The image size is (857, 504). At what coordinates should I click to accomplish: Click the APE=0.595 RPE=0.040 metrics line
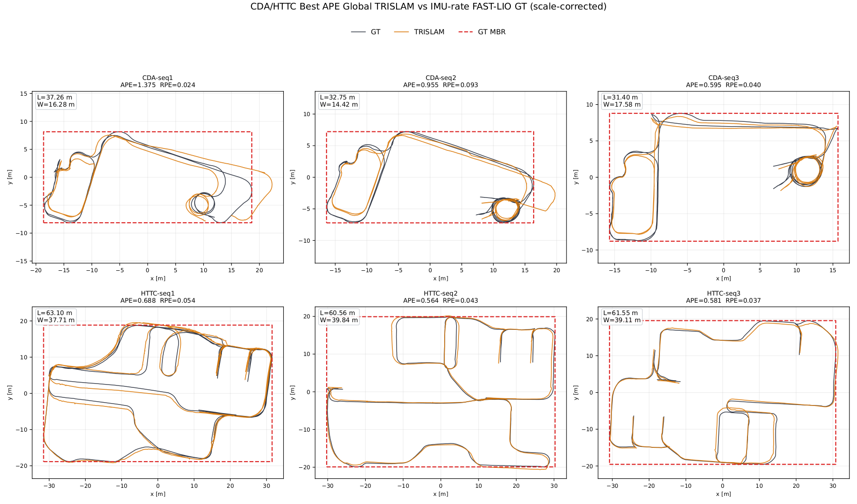click(724, 85)
